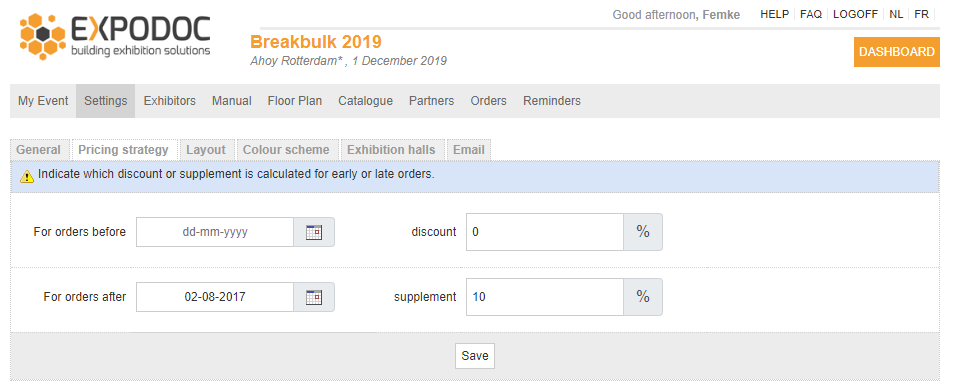Image resolution: width=955 pixels, height=384 pixels.
Task: Open calendar picker for orders before date
Action: [x=314, y=232]
